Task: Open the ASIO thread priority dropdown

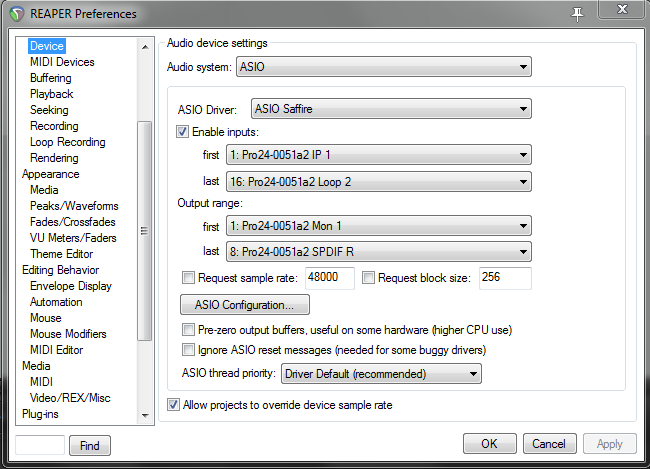Action: [x=381, y=374]
